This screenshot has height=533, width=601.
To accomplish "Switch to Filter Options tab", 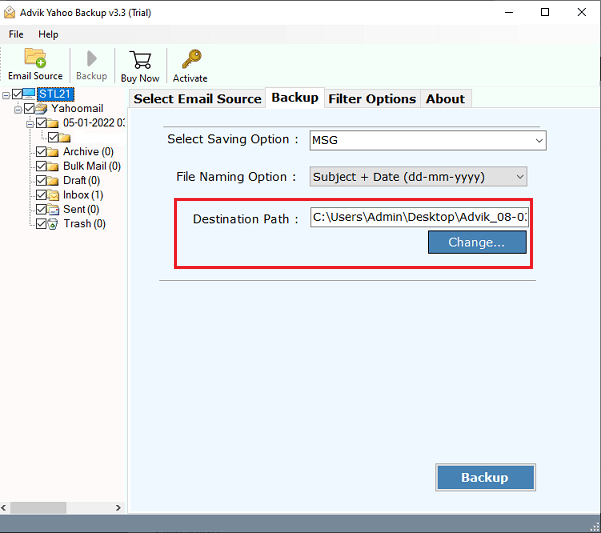I will pos(372,99).
